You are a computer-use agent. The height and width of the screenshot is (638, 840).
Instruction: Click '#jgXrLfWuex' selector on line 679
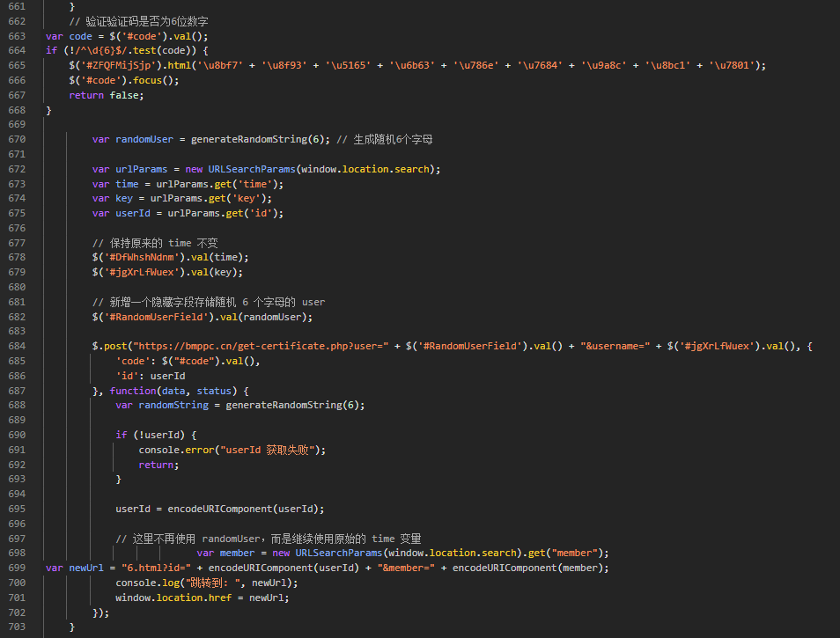[142, 273]
